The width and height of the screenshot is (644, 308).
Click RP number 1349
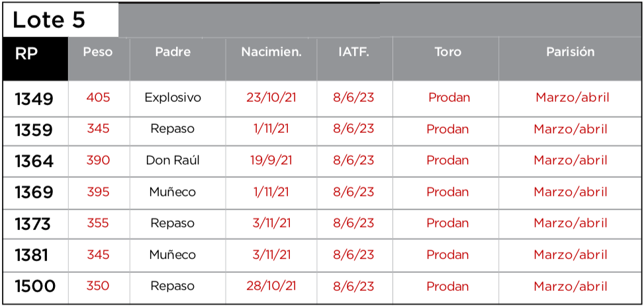pos(34,99)
